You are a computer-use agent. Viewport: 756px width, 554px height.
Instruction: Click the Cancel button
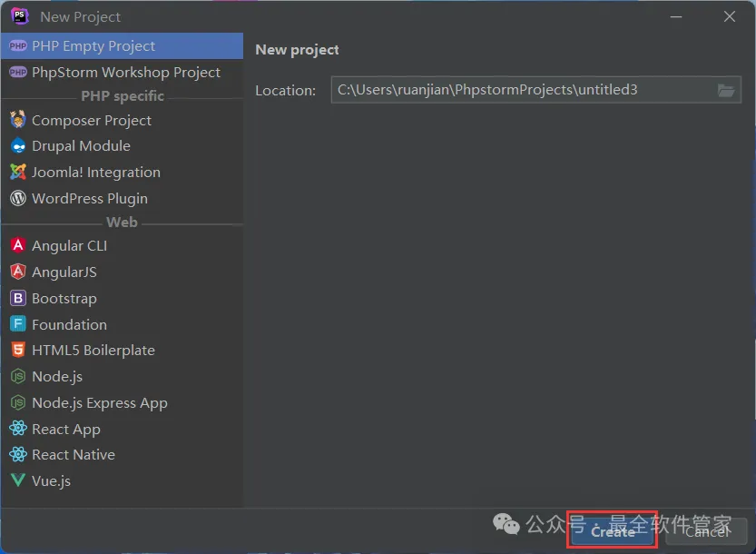pyautogui.click(x=707, y=531)
